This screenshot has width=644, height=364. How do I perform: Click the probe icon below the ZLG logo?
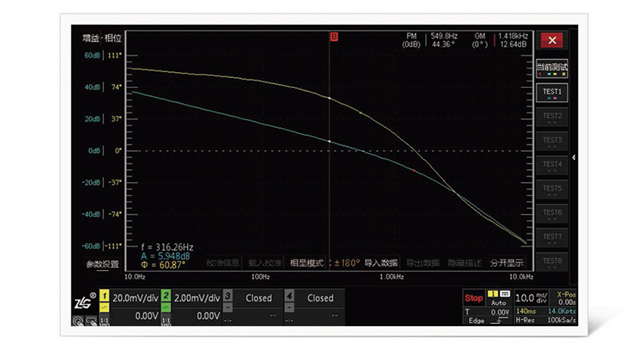point(78,322)
